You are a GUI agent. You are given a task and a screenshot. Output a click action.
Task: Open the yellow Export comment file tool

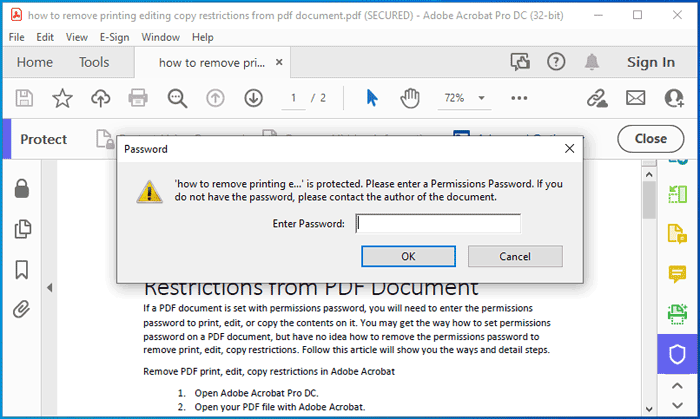tap(677, 234)
